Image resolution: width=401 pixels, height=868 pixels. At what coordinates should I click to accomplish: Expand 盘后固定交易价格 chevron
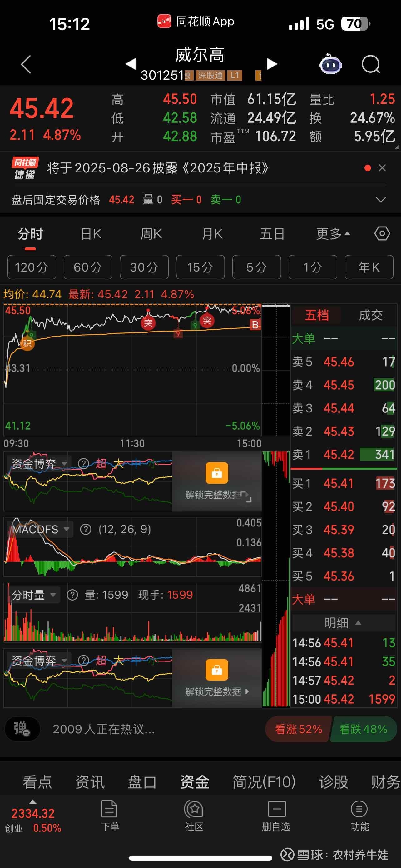click(381, 200)
